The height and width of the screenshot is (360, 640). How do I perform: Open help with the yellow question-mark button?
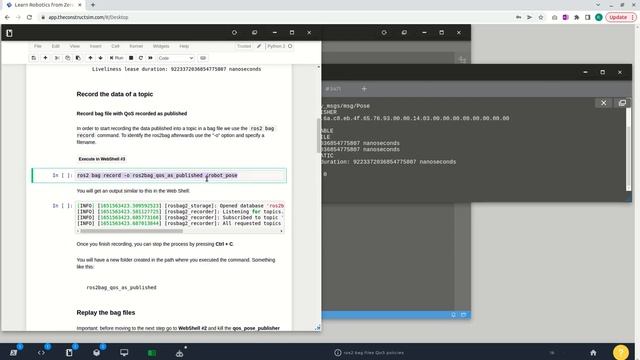[621, 352]
